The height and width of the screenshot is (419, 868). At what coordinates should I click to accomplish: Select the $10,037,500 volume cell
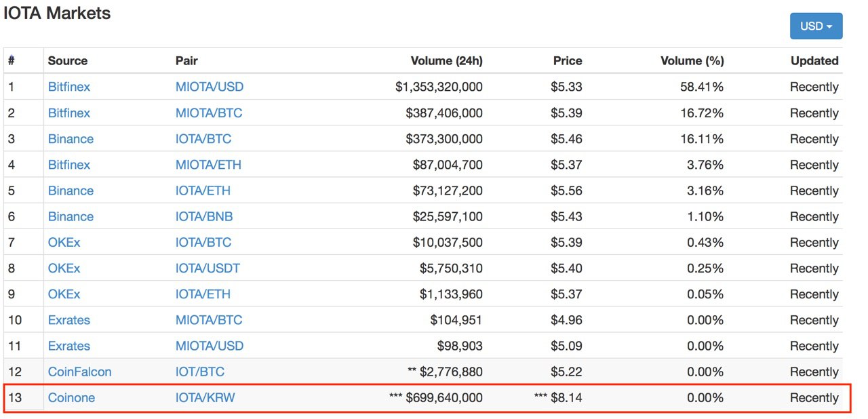point(448,242)
